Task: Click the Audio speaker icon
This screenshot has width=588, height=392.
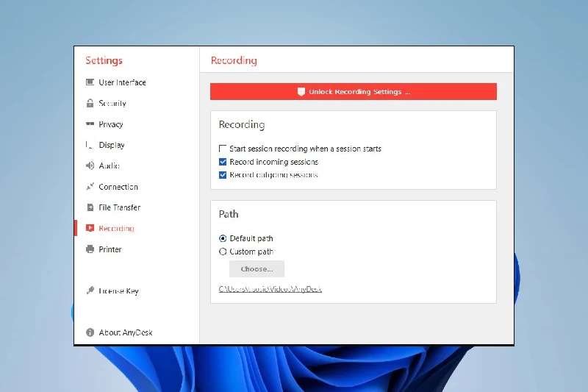Action: 90,165
